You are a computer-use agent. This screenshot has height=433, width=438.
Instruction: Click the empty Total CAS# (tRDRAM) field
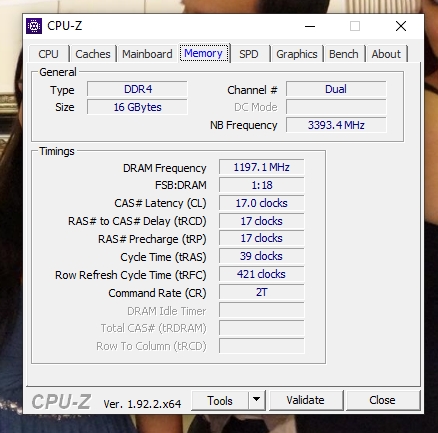(262, 328)
